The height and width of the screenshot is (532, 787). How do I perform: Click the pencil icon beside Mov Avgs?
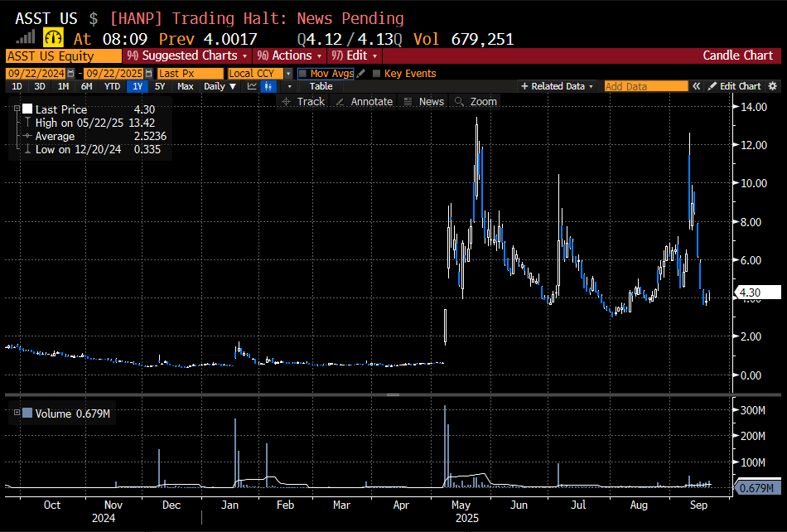coord(361,73)
